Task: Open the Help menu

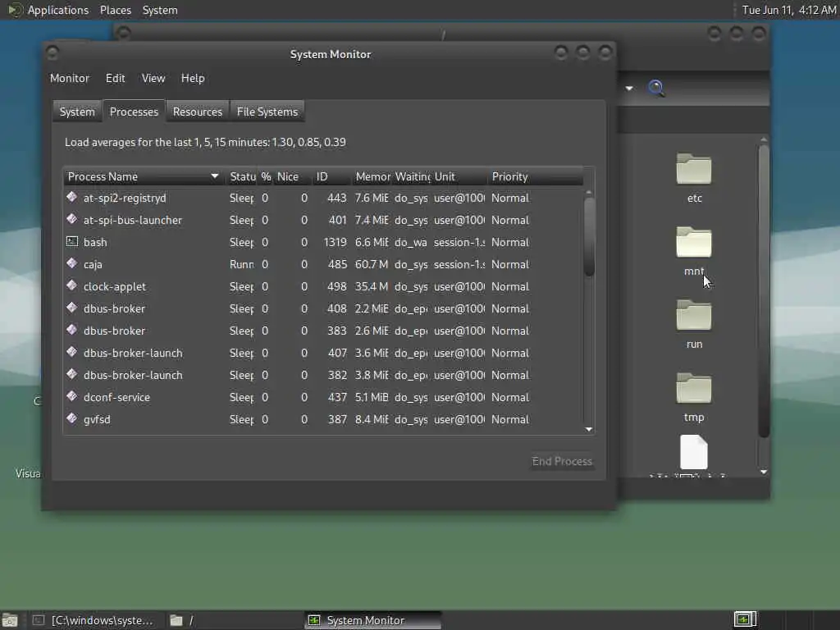Action: coord(193,78)
